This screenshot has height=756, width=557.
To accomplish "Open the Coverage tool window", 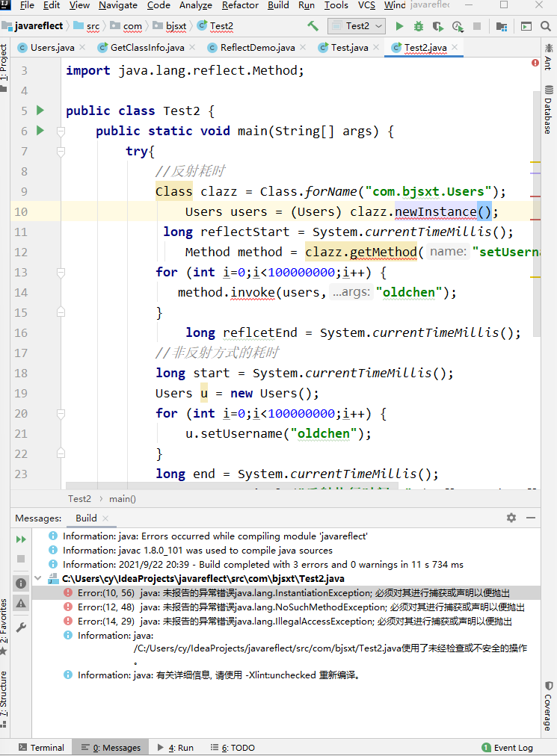I will (x=549, y=707).
